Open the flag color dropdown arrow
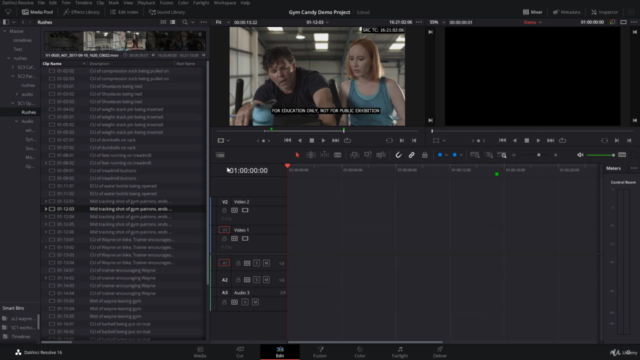Screen dimensions: 640x360 446,155
